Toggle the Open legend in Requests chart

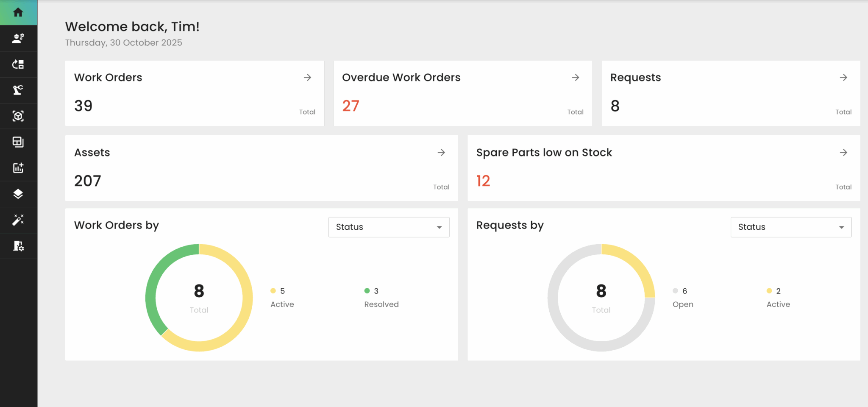tap(682, 297)
